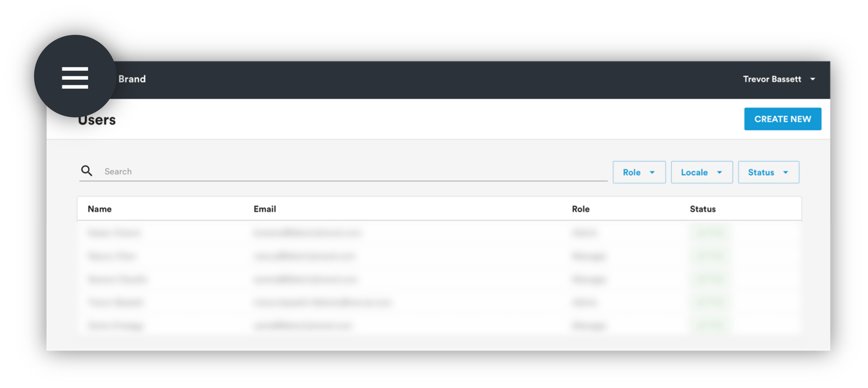Click the Brand title in header
Image resolution: width=868 pixels, height=388 pixels.
(132, 79)
